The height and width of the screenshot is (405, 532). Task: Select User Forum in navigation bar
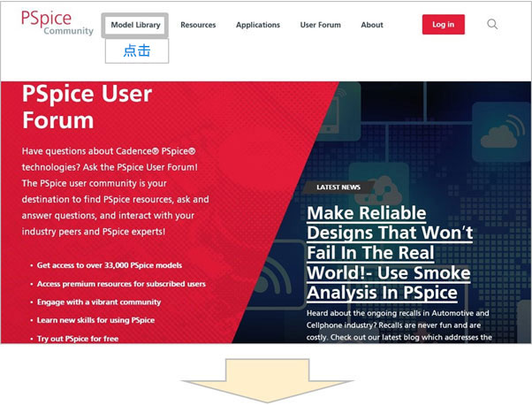pos(320,25)
